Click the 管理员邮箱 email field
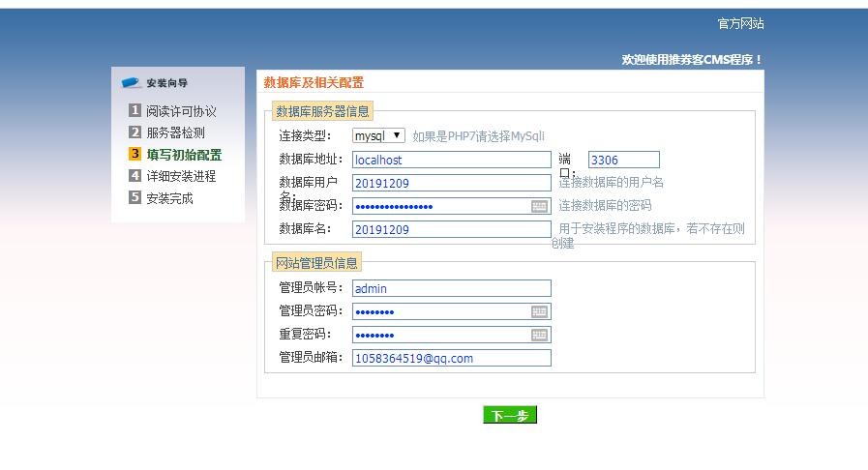Image resolution: width=868 pixels, height=470 pixels. (451, 358)
